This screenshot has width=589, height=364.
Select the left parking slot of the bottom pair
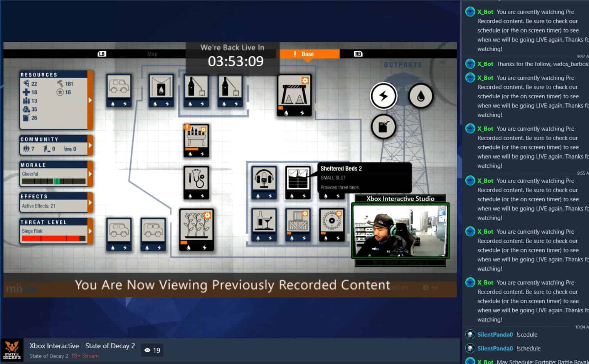click(119, 235)
